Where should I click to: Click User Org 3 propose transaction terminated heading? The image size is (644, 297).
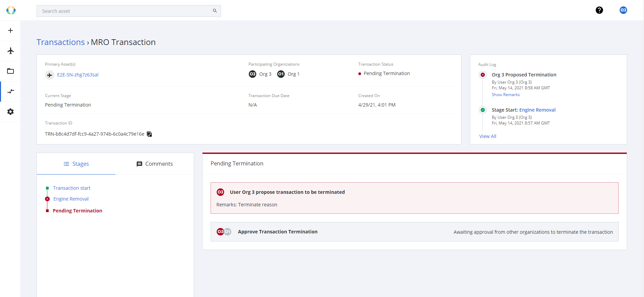pos(287,192)
